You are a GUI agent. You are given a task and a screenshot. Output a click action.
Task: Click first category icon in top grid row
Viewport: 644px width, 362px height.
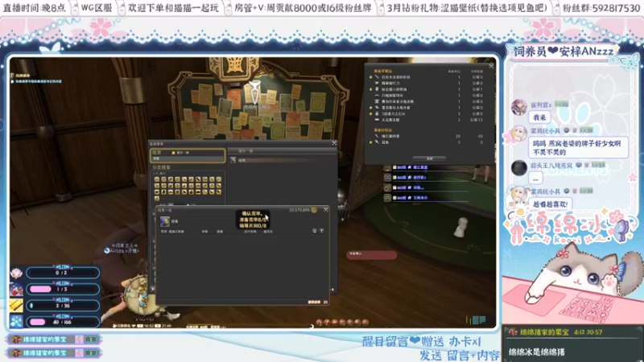click(157, 179)
